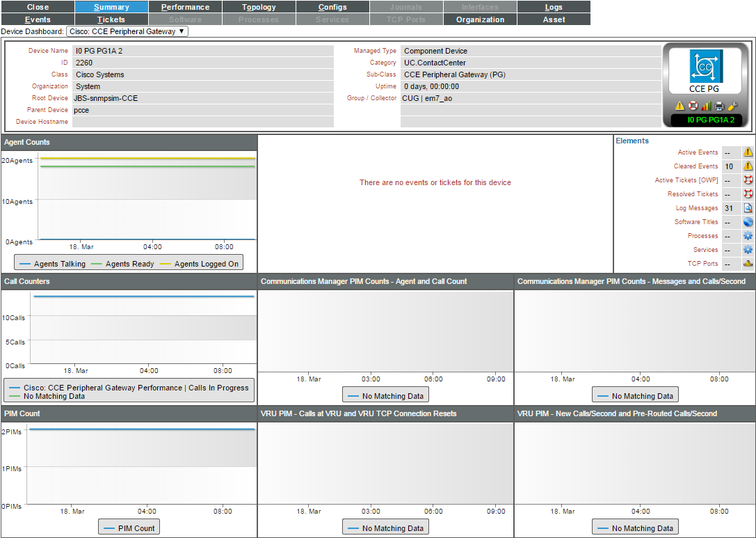Click the printer icon under CCE PG
Viewport: 756px width, 538px height.
719,106
